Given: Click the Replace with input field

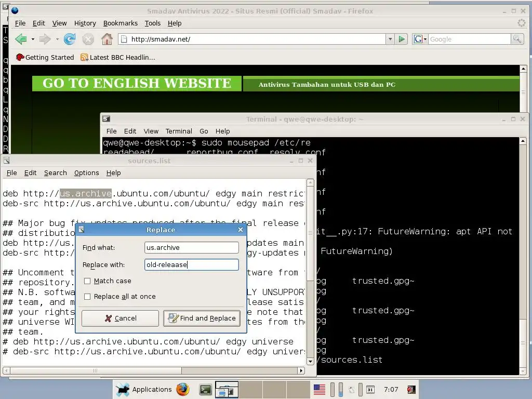Looking at the screenshot, I should point(191,264).
